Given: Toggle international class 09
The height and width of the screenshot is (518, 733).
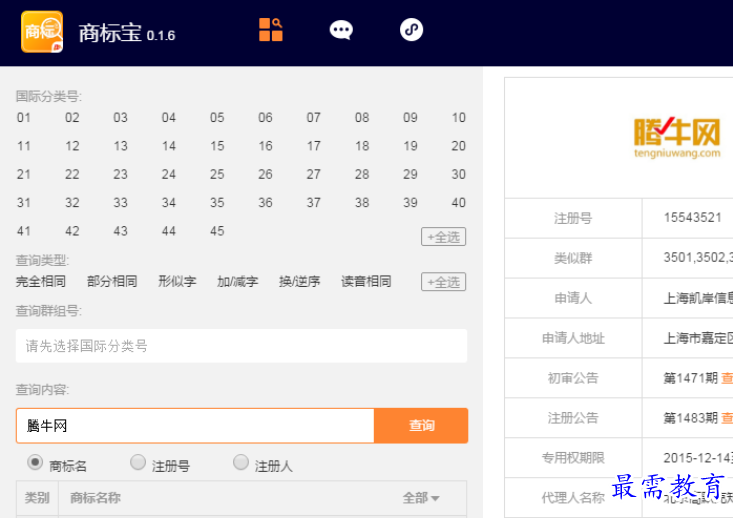Looking at the screenshot, I should pos(410,117).
